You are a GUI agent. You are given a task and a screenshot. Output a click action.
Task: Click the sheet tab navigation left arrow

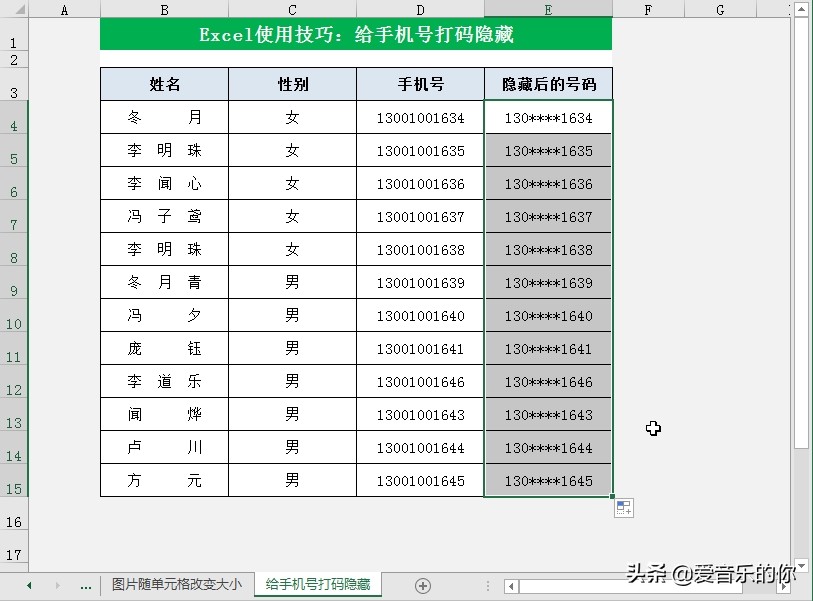click(29, 585)
